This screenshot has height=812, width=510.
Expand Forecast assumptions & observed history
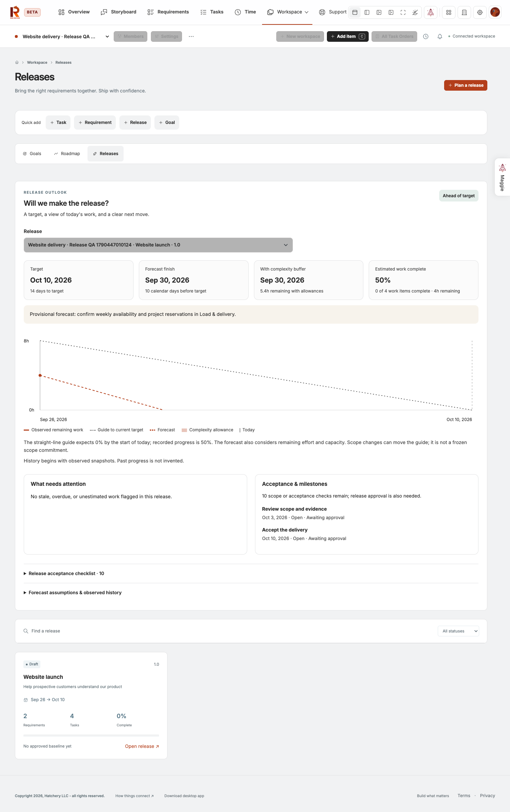pyautogui.click(x=73, y=592)
